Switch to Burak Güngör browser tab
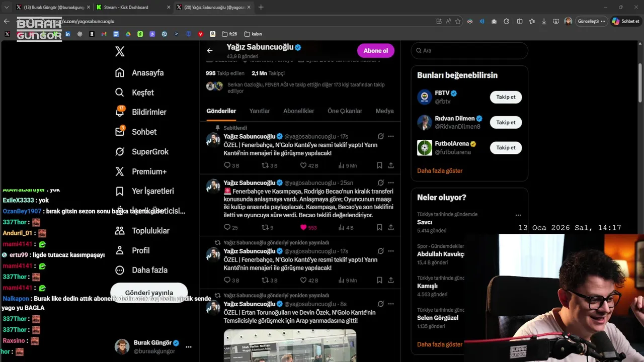 click(x=52, y=7)
